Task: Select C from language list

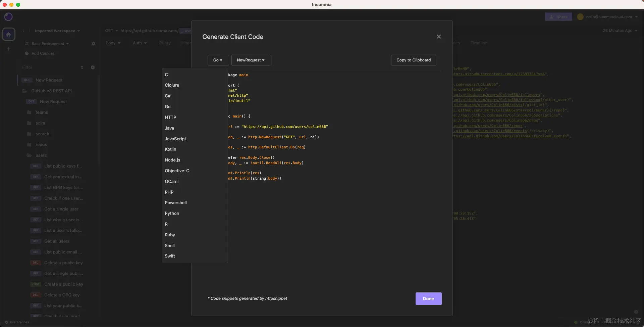Action: pos(195,75)
